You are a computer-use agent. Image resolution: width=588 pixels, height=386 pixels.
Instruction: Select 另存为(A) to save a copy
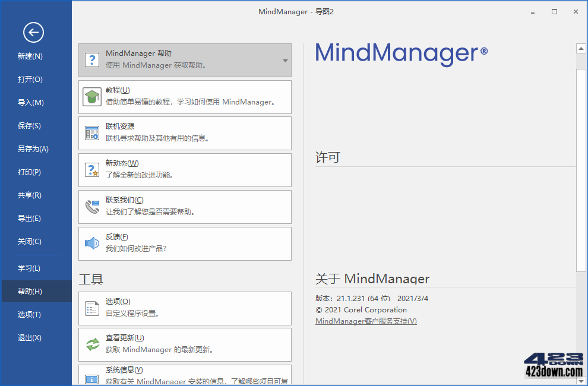tap(28, 148)
